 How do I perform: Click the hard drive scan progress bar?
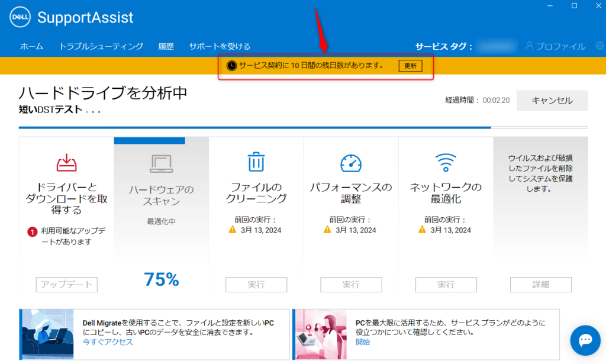click(304, 127)
